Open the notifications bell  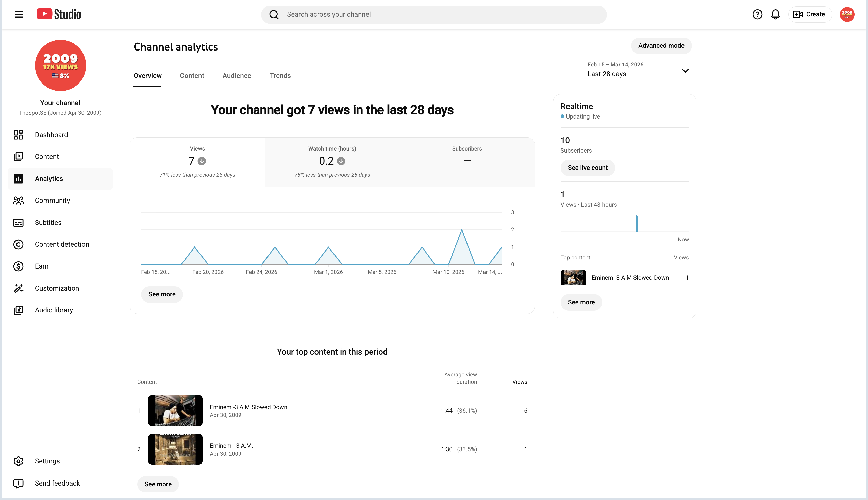click(775, 14)
